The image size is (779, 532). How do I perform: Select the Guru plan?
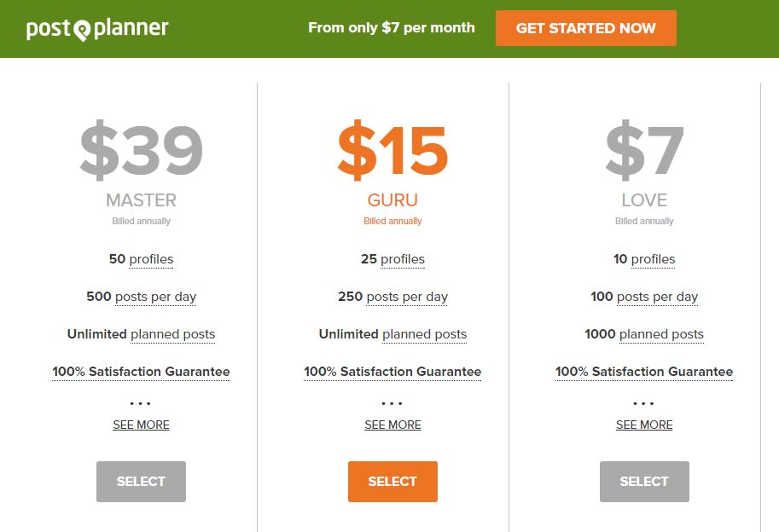pos(392,482)
